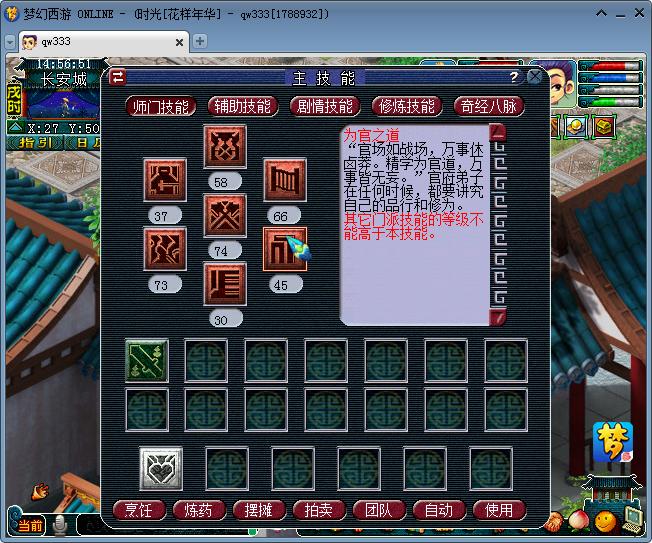652x543 pixels.
Task: Click the 长安城 minimap thumbnail
Action: (x=62, y=102)
